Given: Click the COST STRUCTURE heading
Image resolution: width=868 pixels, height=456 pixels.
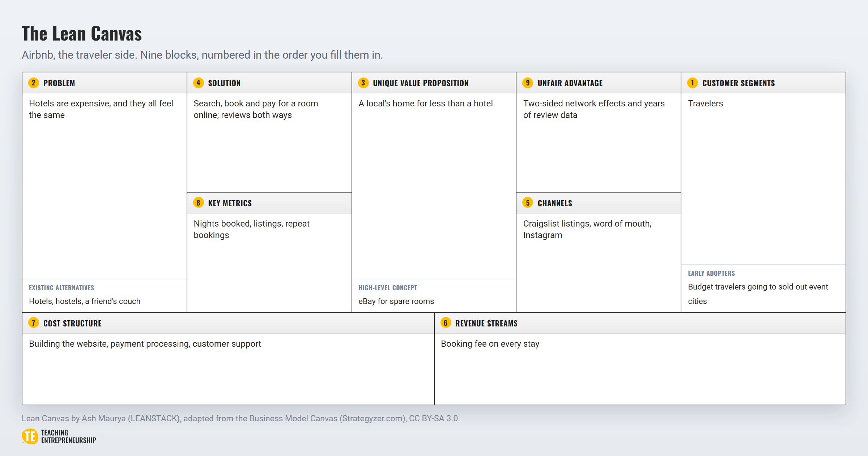Looking at the screenshot, I should click(72, 324).
